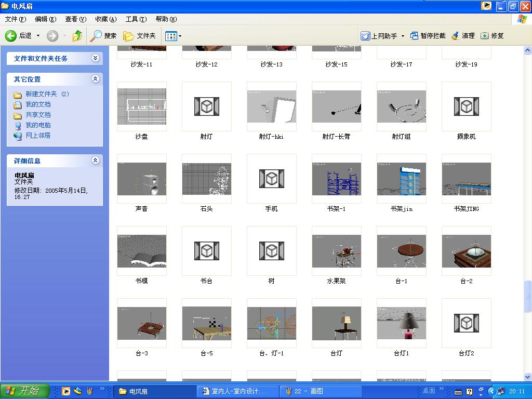Select the 台-5 thumbnail
The image size is (532, 399).
click(x=207, y=323)
